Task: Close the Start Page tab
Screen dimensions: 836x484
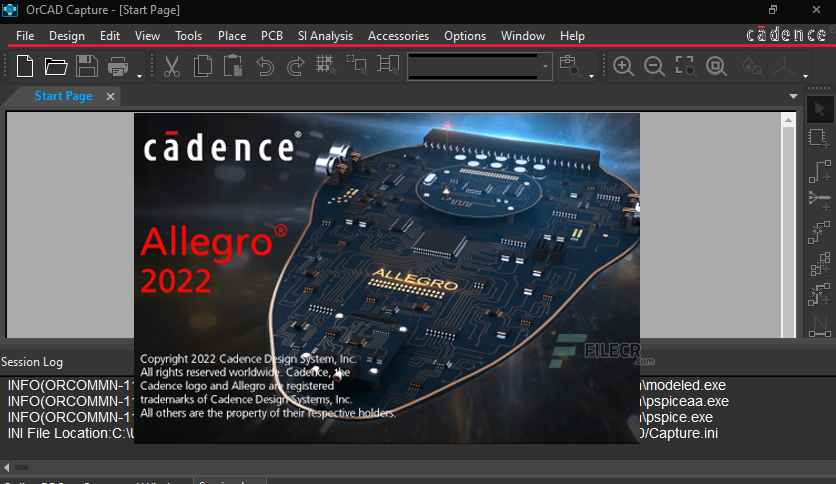Action: 110,96
